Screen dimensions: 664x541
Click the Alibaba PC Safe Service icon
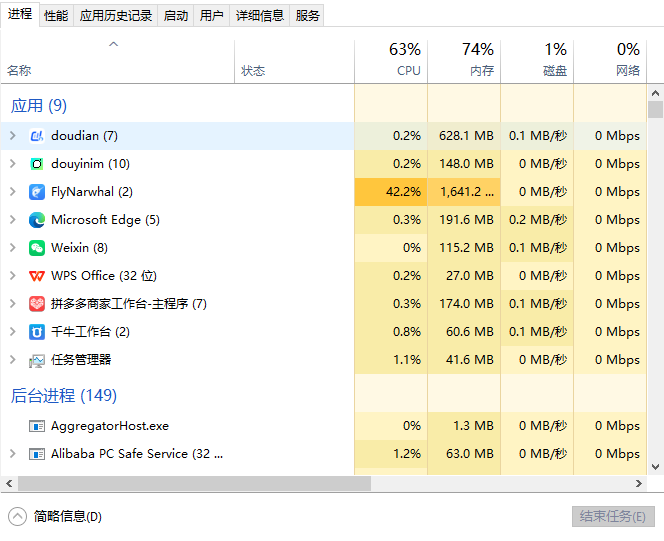[x=37, y=454]
